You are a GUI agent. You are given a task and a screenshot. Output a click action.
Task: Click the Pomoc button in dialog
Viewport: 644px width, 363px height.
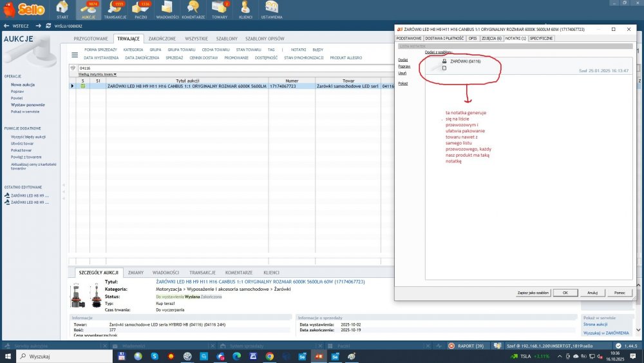point(620,293)
